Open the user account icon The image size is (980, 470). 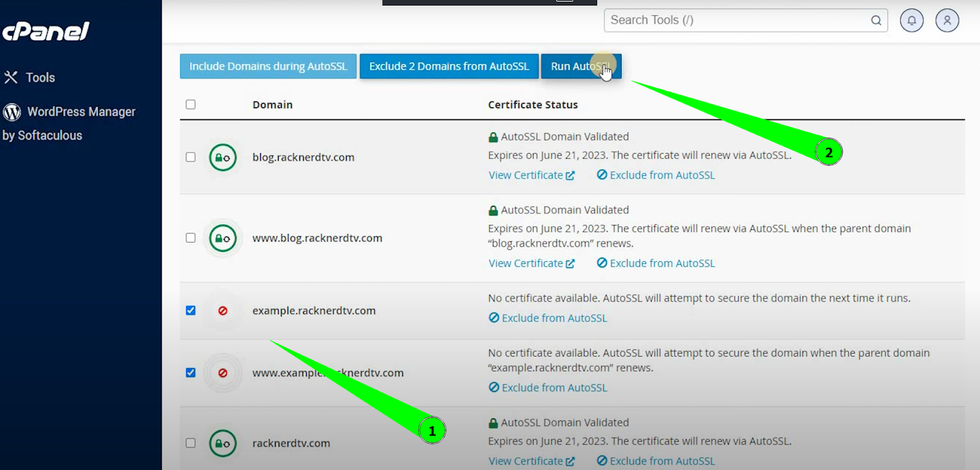pos(947,20)
